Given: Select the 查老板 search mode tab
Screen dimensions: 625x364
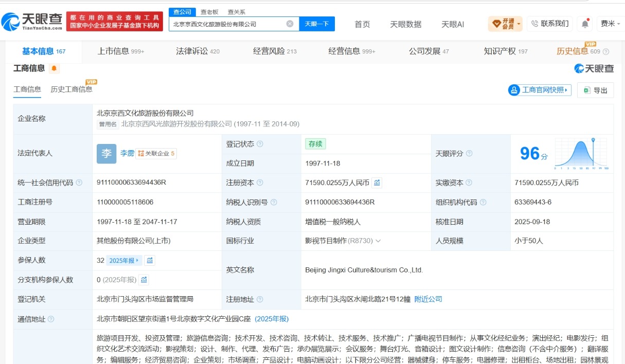Looking at the screenshot, I should pos(209,12).
